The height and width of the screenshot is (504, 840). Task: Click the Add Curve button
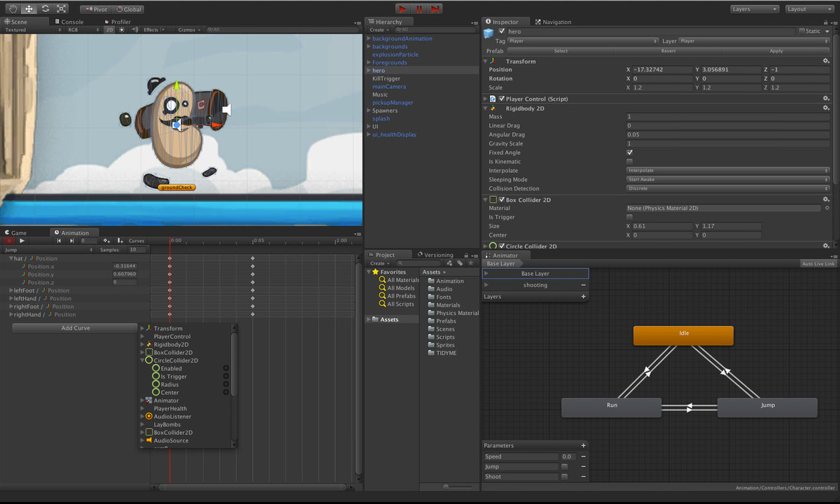point(75,328)
